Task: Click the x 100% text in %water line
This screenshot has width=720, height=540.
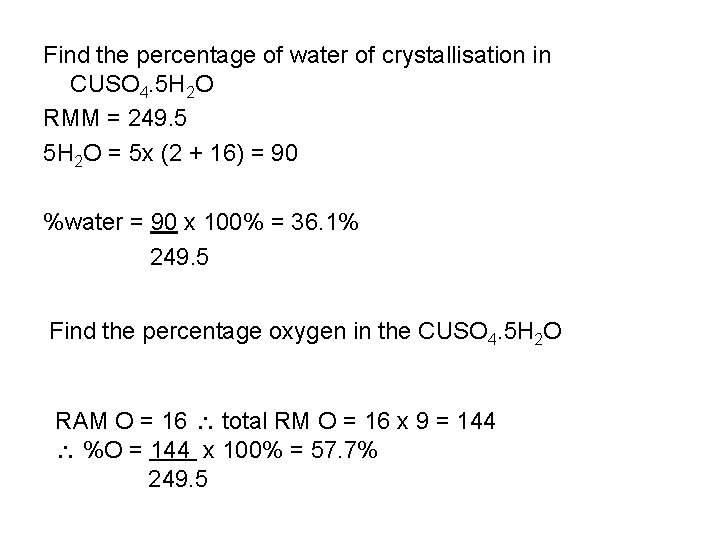Action: pos(224,222)
